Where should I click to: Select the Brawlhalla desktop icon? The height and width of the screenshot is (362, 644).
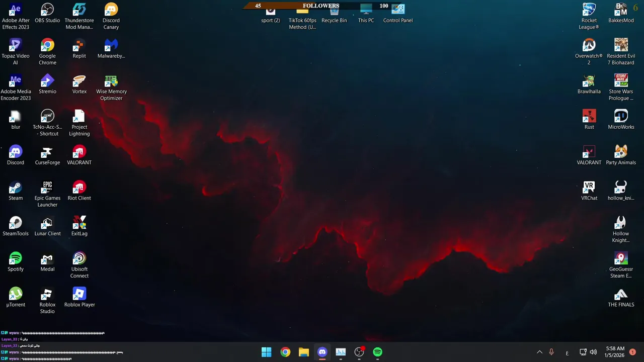[x=589, y=84]
